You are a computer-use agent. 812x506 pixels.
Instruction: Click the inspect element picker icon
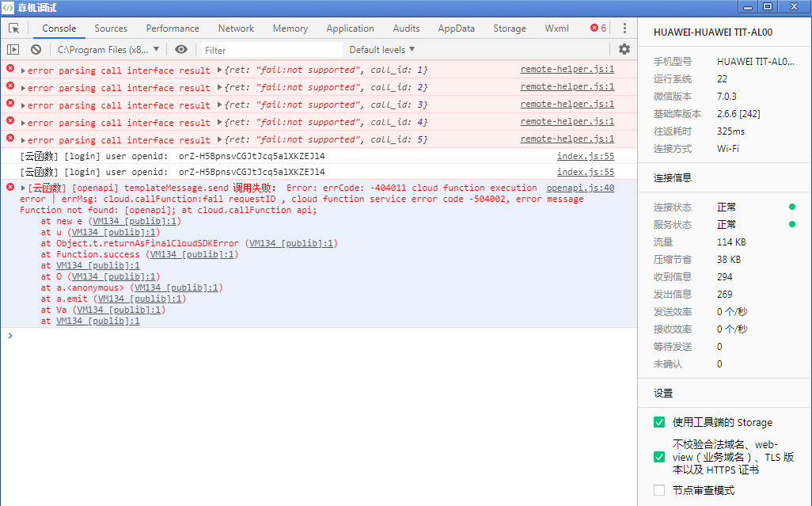click(x=13, y=29)
